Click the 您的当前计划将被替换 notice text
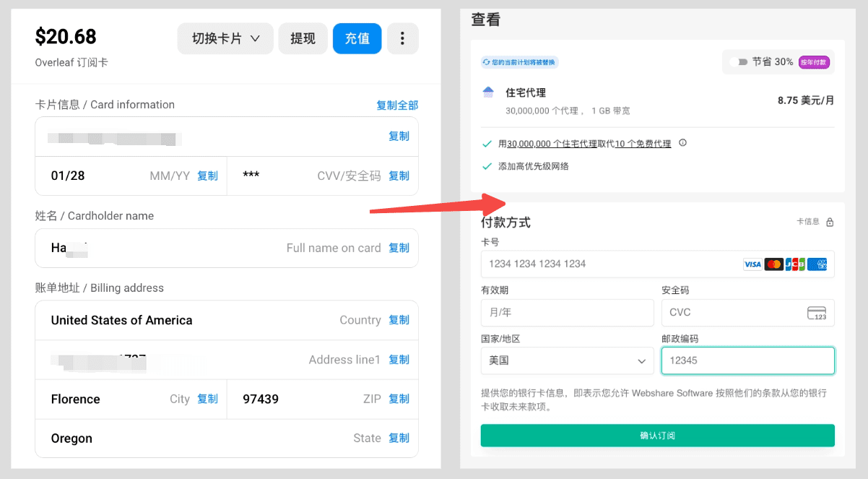Viewport: 868px width, 479px height. pyautogui.click(x=524, y=63)
